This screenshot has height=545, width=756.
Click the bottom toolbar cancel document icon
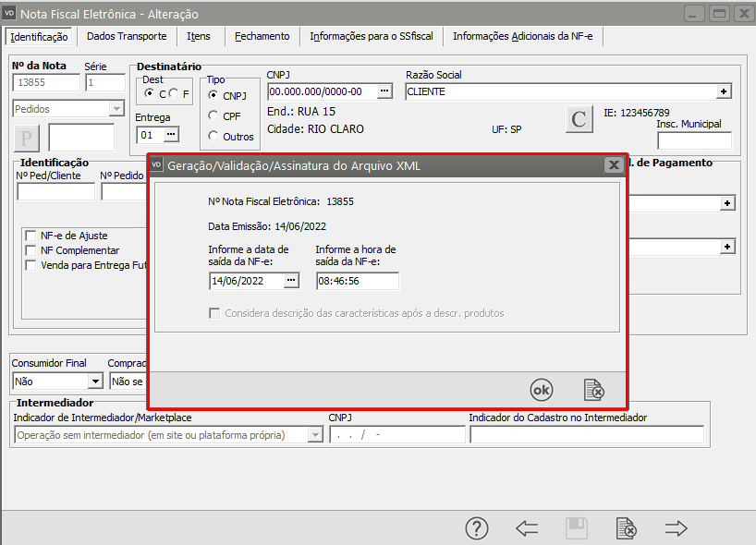click(x=627, y=528)
